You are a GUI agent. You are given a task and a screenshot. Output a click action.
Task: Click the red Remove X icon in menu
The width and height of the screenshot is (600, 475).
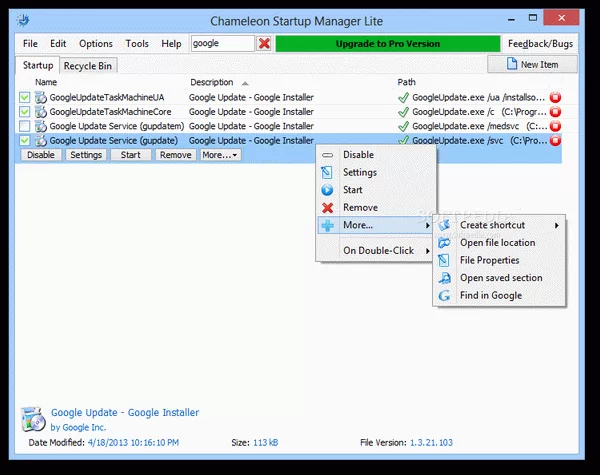[x=328, y=208]
